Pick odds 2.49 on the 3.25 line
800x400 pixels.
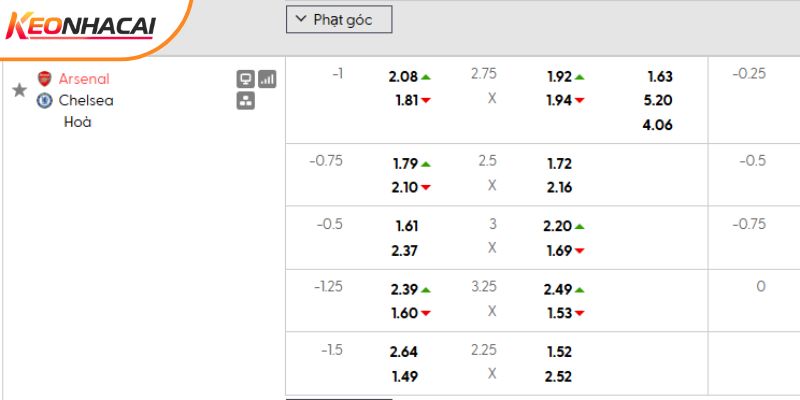point(559,290)
